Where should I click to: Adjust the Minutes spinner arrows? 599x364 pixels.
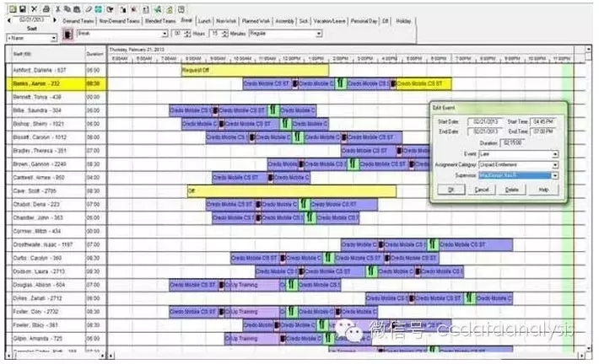tap(224, 34)
